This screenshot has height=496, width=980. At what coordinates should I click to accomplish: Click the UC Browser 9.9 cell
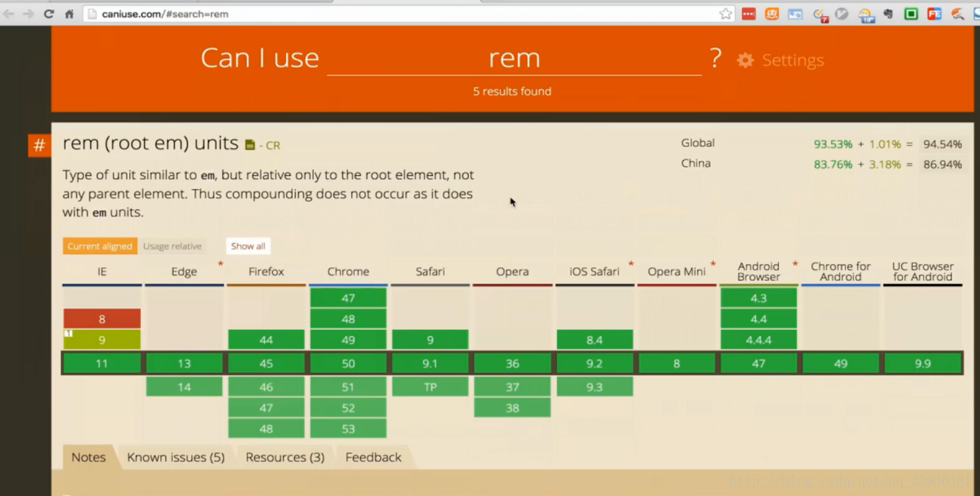pos(922,363)
